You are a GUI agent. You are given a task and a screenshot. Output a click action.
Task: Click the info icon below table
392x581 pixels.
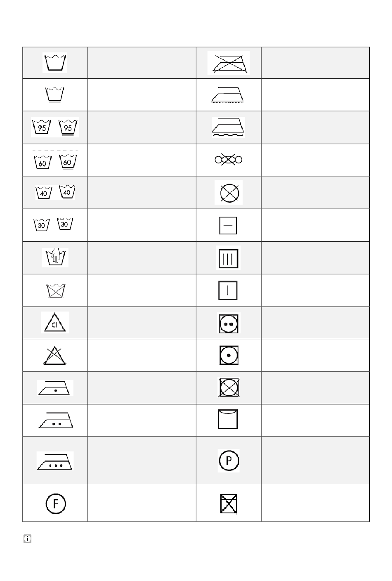(x=27, y=539)
